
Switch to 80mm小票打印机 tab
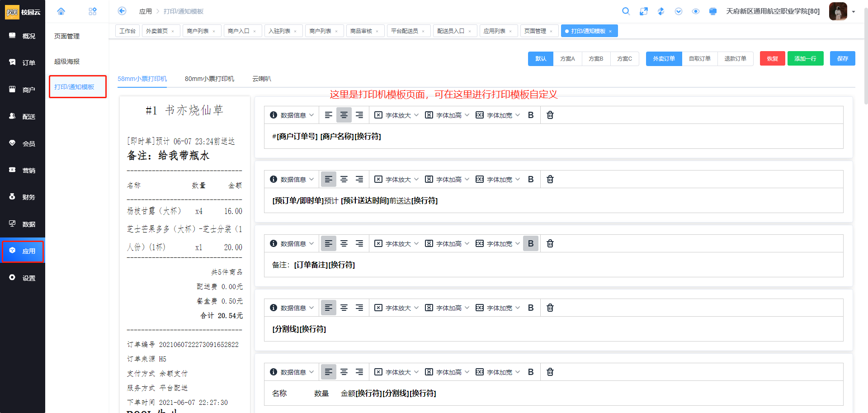pos(209,79)
